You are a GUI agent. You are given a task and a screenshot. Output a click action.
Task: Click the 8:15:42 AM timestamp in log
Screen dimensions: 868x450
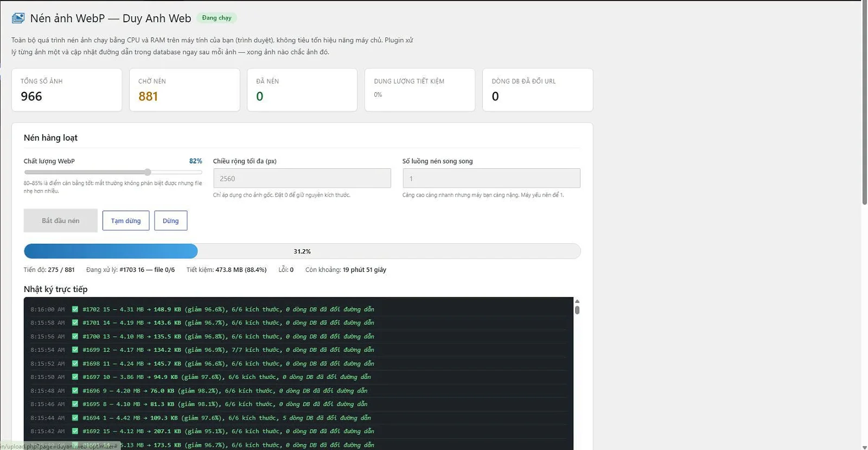point(48,432)
